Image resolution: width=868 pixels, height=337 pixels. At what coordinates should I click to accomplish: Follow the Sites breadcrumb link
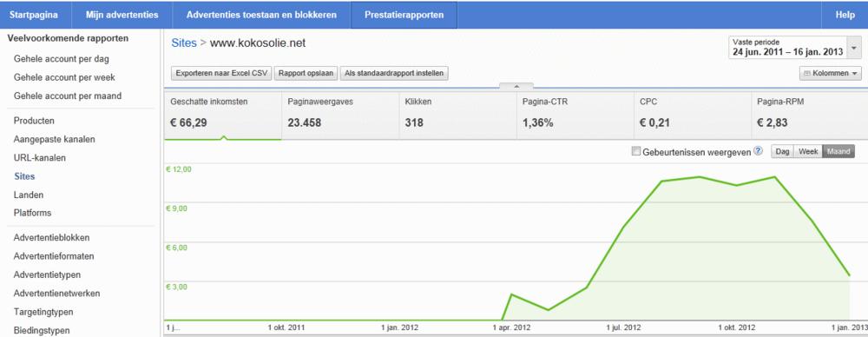184,43
